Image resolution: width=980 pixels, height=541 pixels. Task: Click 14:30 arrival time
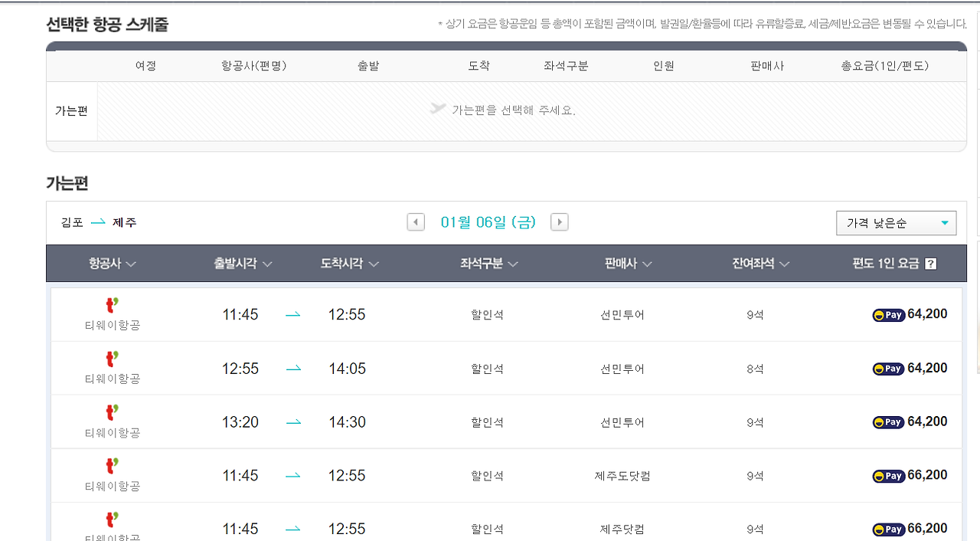(348, 422)
